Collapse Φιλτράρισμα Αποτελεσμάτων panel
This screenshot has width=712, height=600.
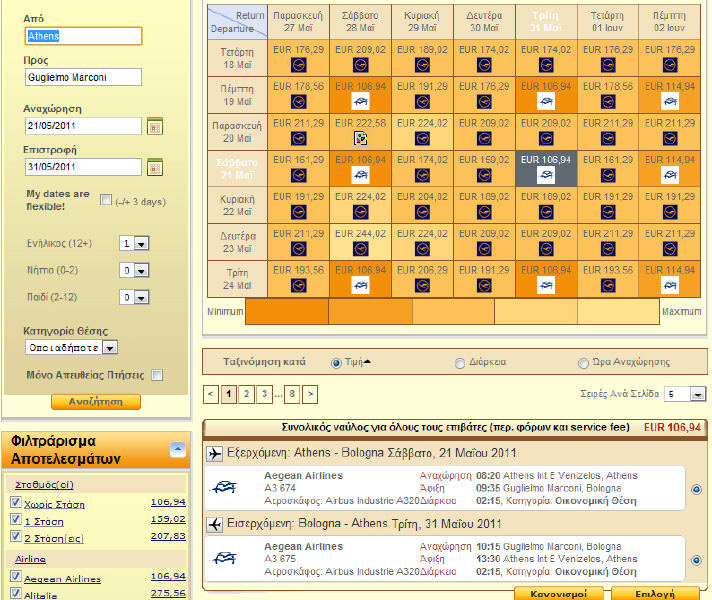pyautogui.click(x=178, y=449)
